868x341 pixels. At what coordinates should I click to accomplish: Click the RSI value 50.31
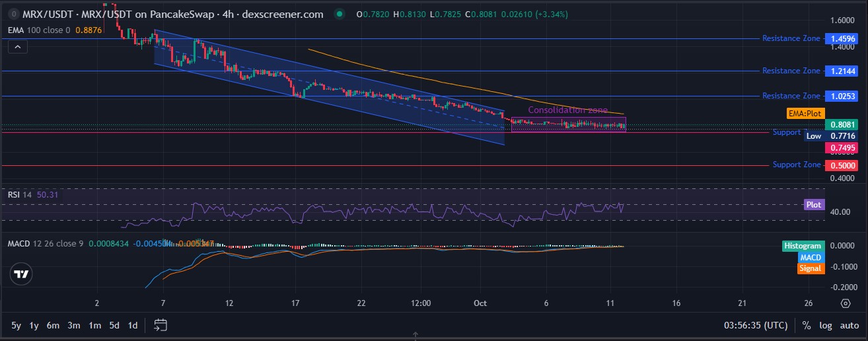pos(48,194)
